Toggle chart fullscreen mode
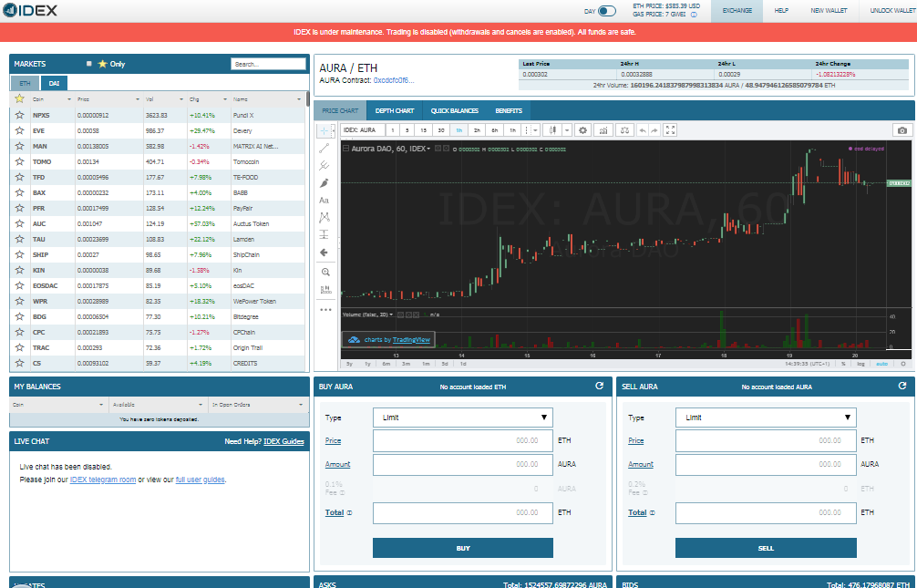This screenshot has height=588, width=917. (671, 129)
